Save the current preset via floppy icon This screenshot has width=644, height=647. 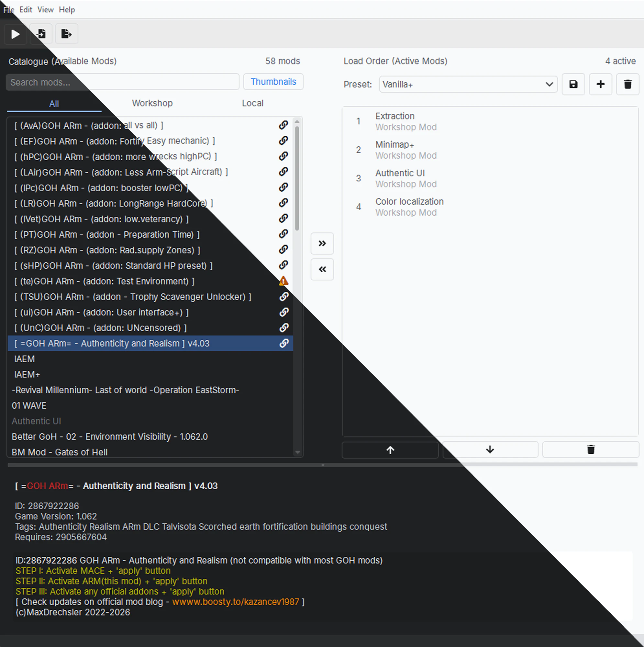pos(573,84)
